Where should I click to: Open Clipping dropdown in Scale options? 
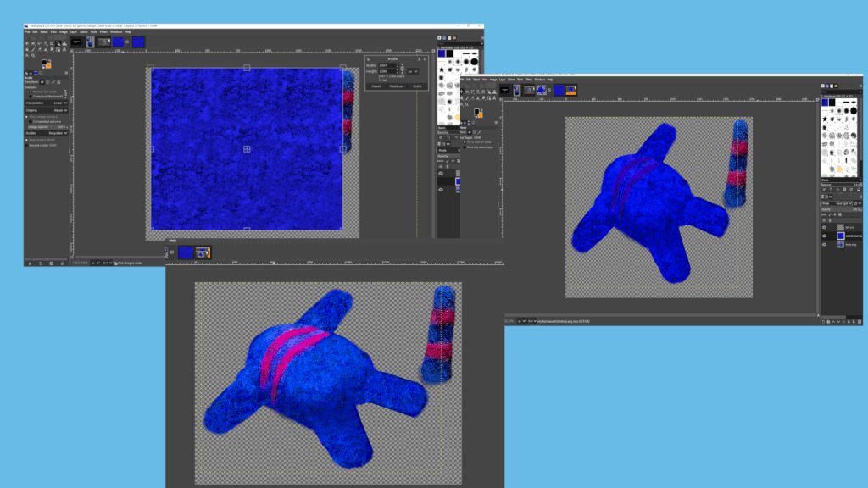[46, 110]
